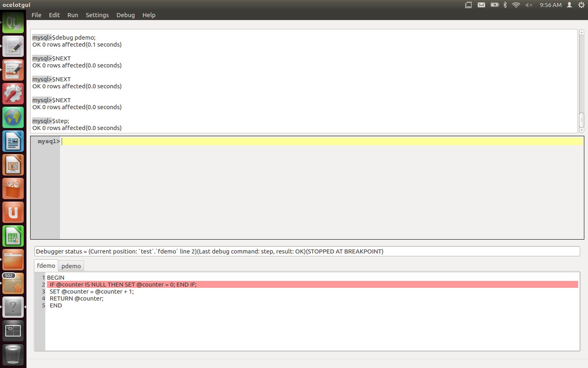Open LibreOffice Writer from the dock
Screen dimensions: 588x368
[13, 141]
